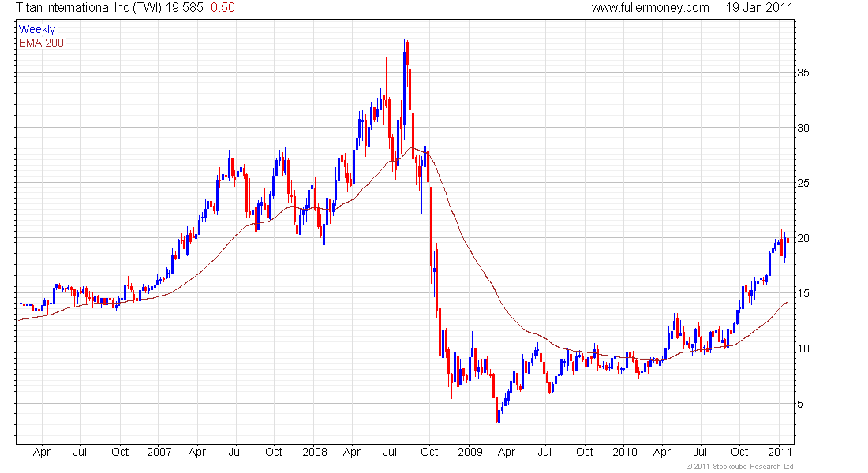Screen dimensions: 868x473
Task: Click the right end of the EMA 200 line
Action: (787, 303)
